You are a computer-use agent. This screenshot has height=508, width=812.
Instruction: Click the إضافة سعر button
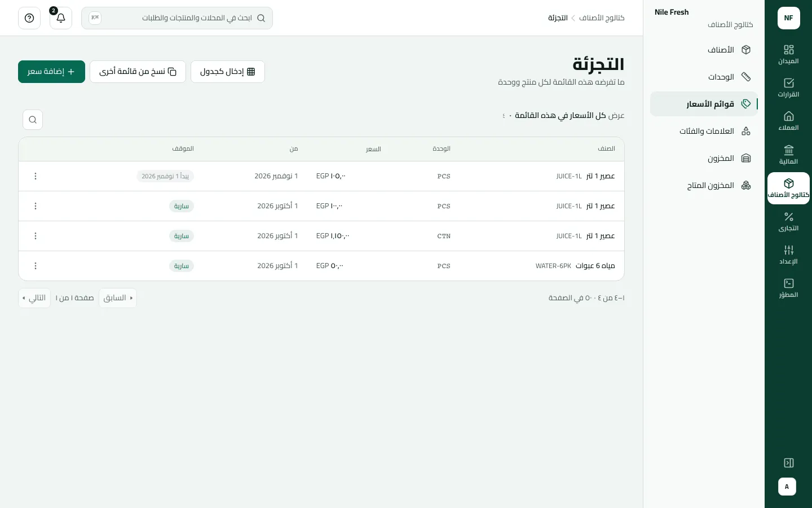(51, 72)
